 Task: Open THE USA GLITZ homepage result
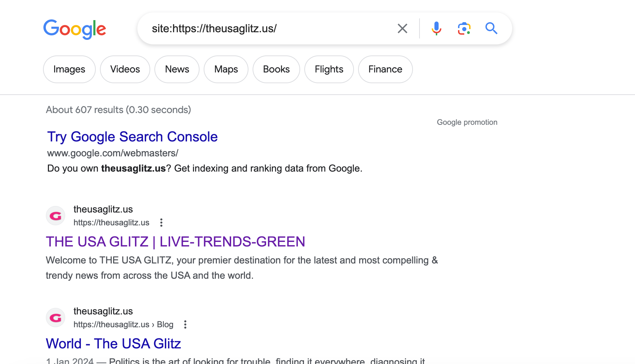pos(175,242)
